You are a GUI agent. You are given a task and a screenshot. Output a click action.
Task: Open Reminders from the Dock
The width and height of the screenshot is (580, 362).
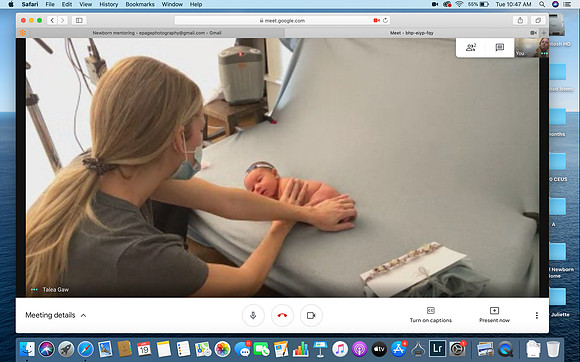(x=183, y=349)
